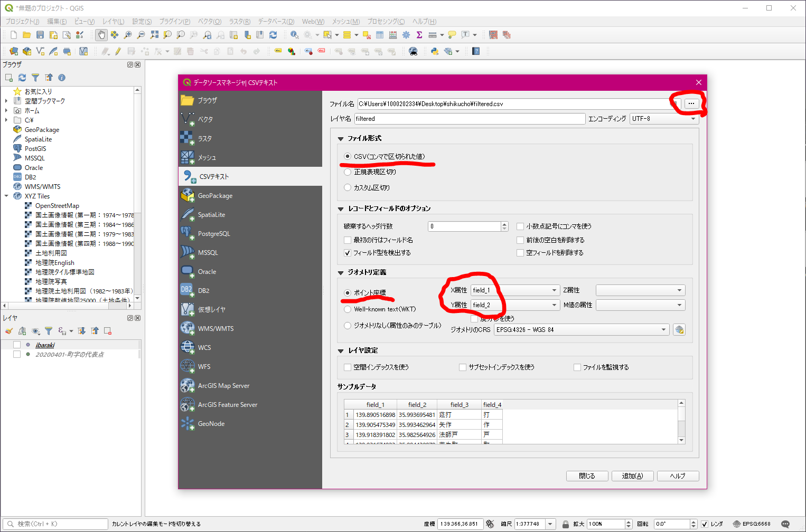Click the 追加(A) button
This screenshot has height=532, width=806.
(632, 476)
